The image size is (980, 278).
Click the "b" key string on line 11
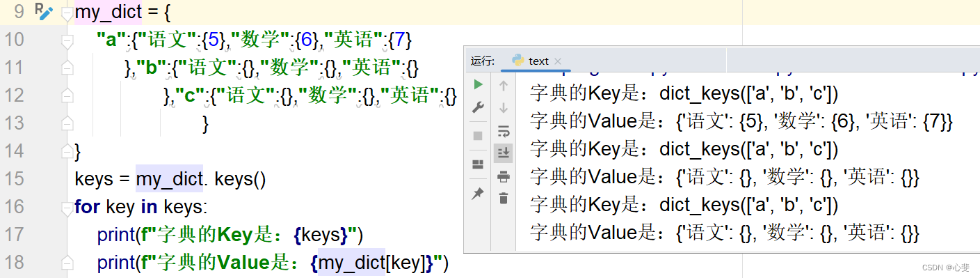(151, 68)
